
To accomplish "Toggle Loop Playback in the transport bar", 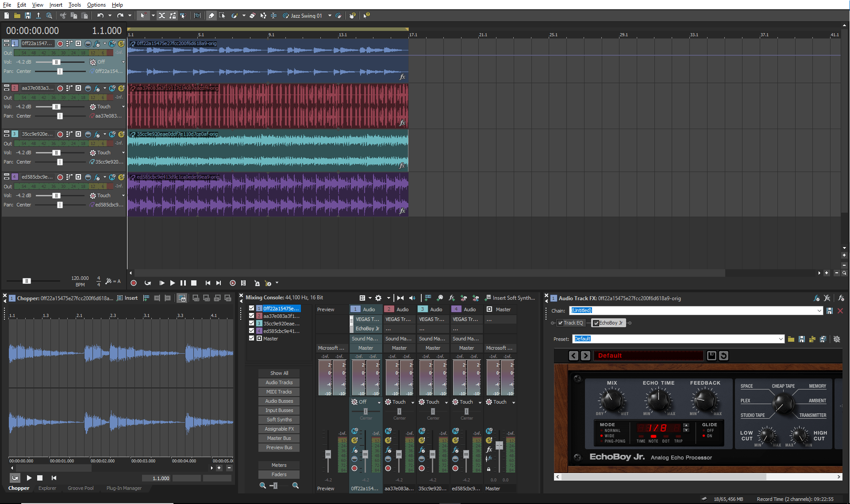I will pos(148,283).
